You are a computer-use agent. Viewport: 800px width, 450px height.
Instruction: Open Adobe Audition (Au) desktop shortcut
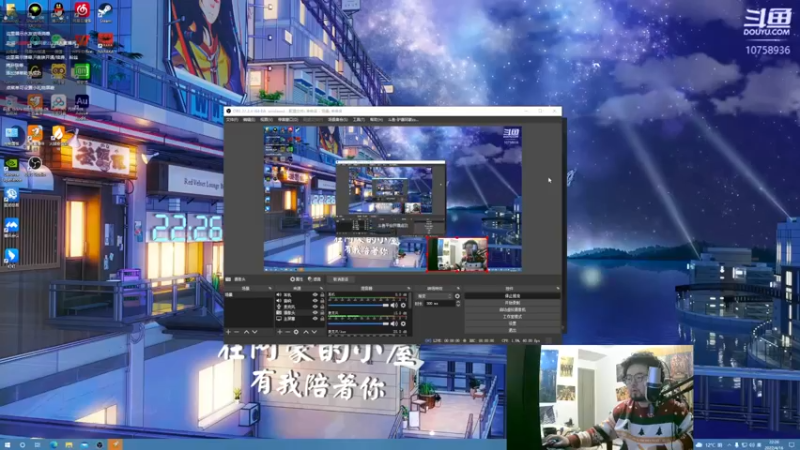coord(82,104)
